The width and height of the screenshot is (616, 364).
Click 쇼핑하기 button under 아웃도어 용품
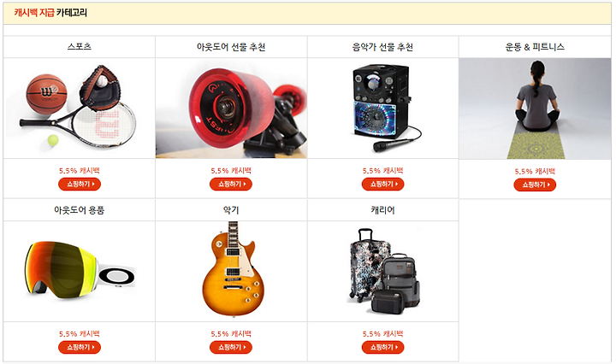click(80, 347)
